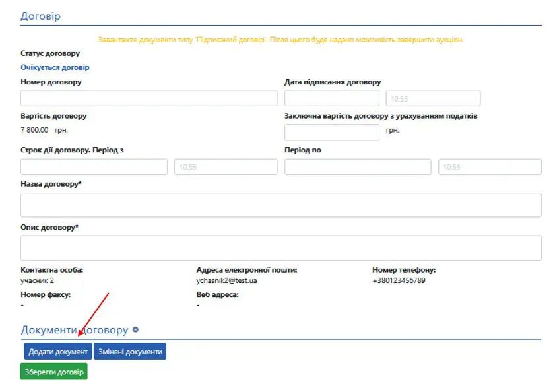Open the Змінені документи list
Image resolution: width=555 pixels, height=392 pixels.
tap(130, 352)
